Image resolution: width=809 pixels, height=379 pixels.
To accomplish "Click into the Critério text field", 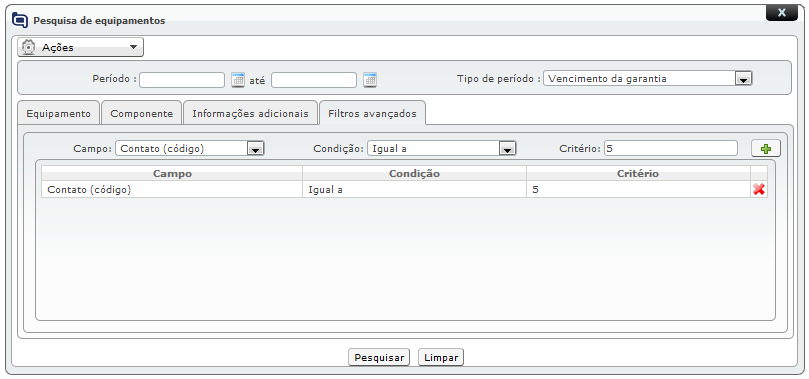I will (671, 149).
